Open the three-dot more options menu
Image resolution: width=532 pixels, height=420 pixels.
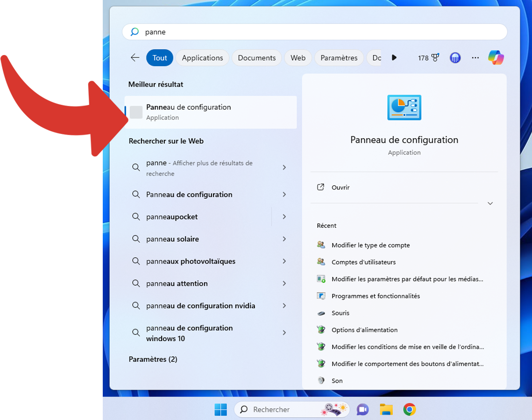(475, 57)
